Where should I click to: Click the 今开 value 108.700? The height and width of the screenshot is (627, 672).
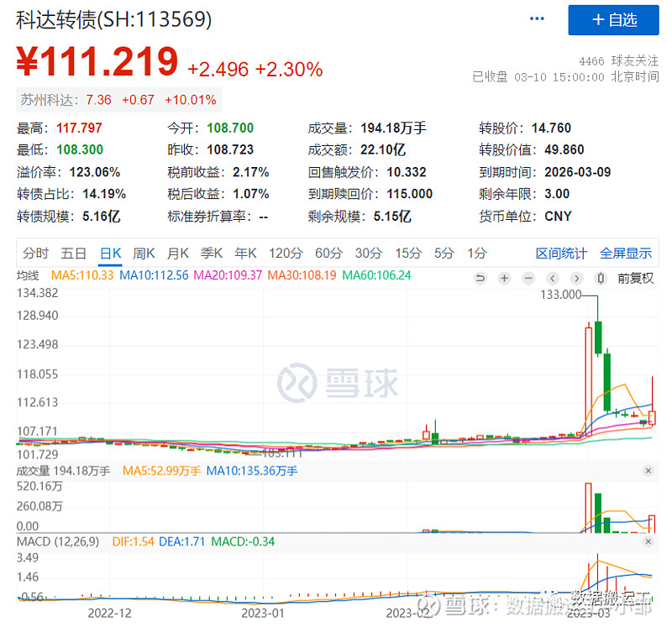point(230,128)
